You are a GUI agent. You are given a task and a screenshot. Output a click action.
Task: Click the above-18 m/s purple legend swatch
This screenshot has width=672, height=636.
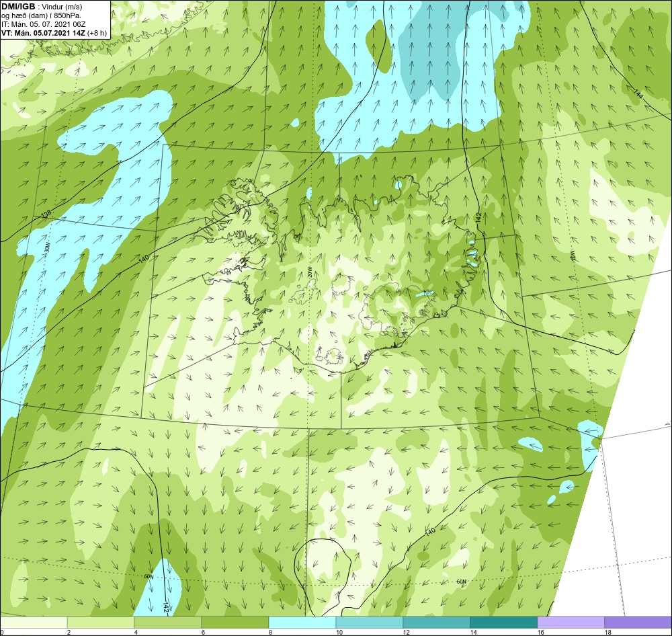[638, 623]
